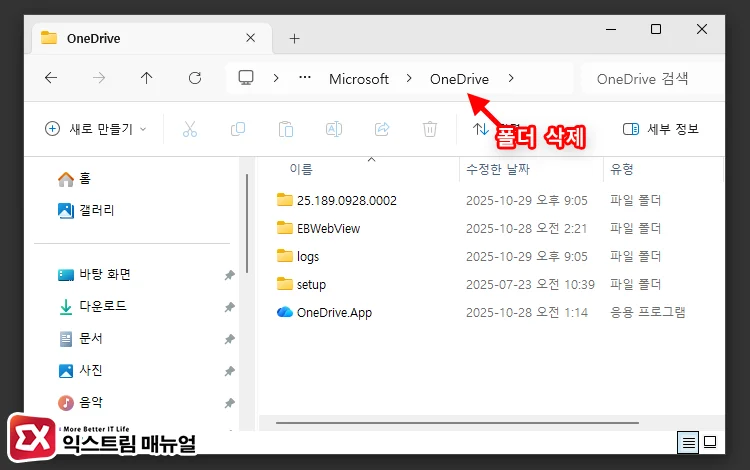Click the Cut scissors icon

(x=190, y=129)
